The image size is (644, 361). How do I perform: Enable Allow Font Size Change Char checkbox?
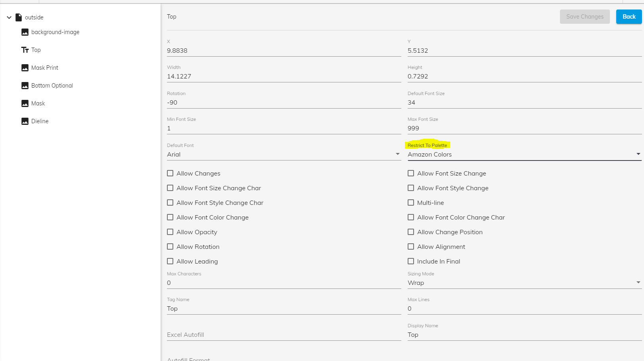170,188
